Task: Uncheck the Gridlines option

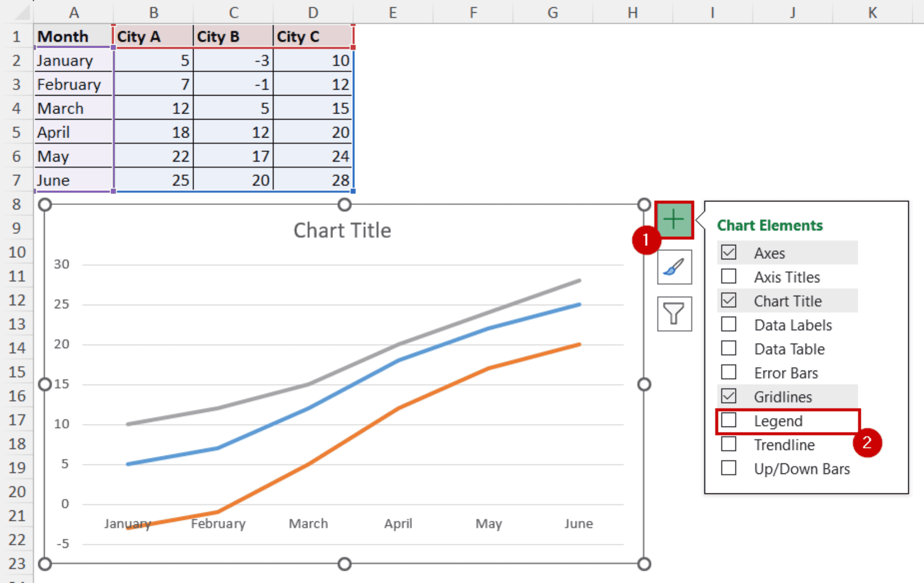Action: coord(729,396)
